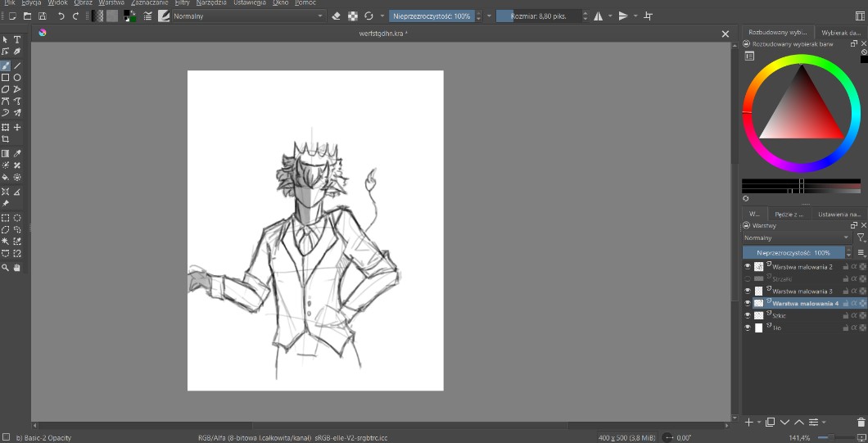The image size is (868, 443).
Task: Activate the Pan hand tool
Action: tap(17, 267)
